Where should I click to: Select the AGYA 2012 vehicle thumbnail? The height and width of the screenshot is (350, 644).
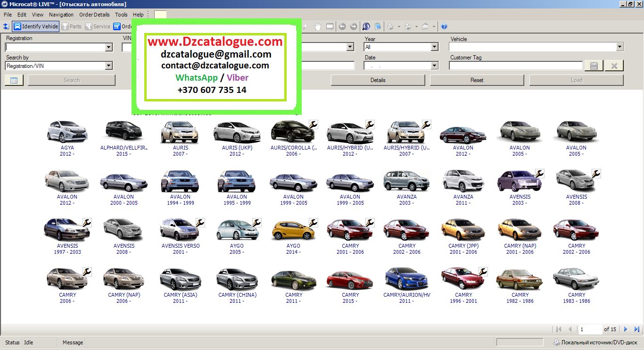click(67, 132)
